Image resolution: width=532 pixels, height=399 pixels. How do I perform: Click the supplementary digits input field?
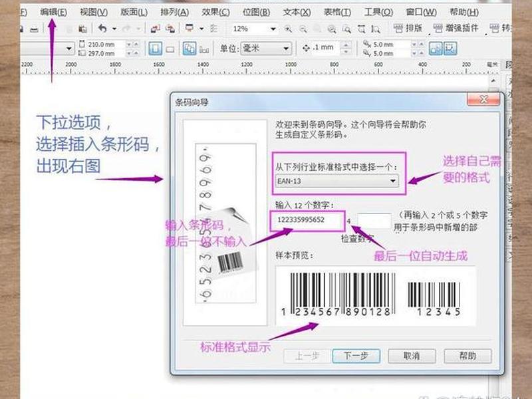[x=374, y=221]
